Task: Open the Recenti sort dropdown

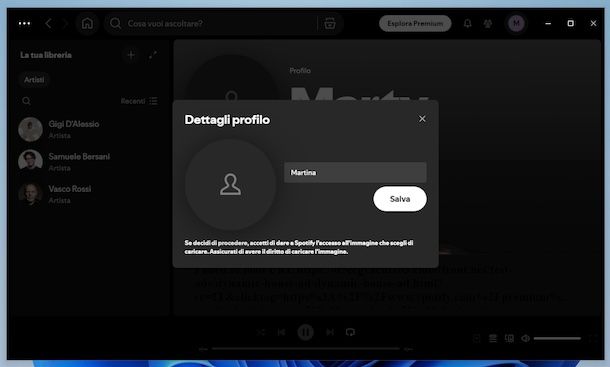Action: pyautogui.click(x=139, y=101)
